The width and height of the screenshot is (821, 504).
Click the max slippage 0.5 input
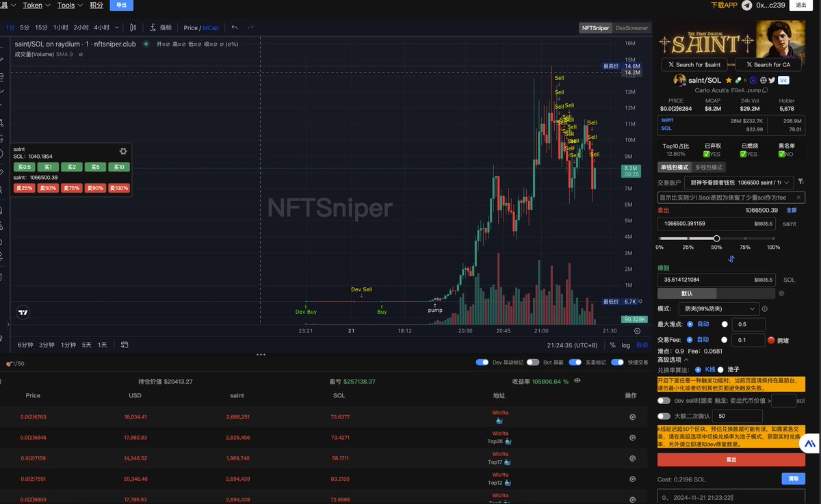[x=748, y=324]
